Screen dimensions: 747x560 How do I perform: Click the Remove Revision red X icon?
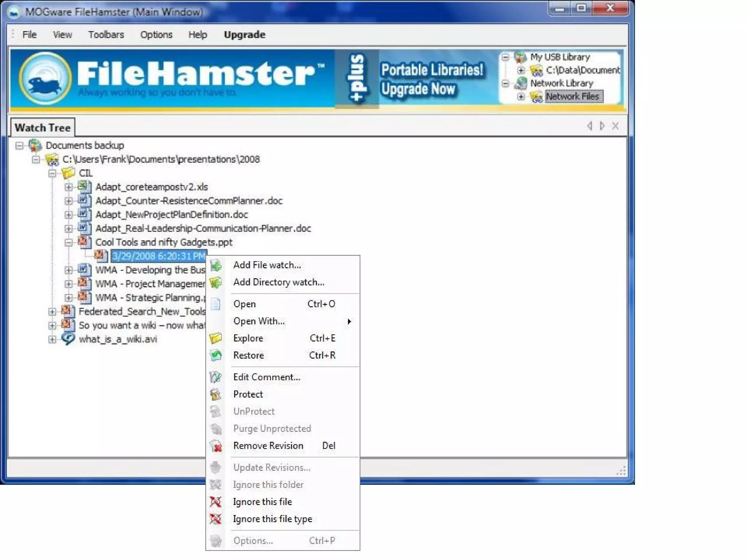(216, 446)
